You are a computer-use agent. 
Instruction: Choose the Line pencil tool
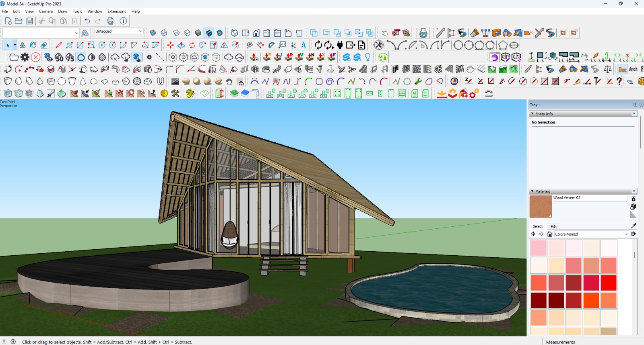point(59,45)
